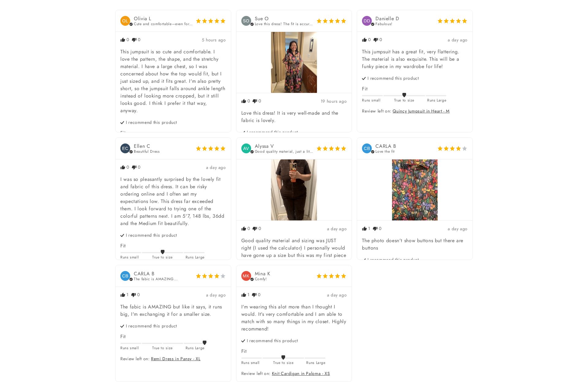Click the thumbs down icon on Ellen C's review

pyautogui.click(x=134, y=167)
